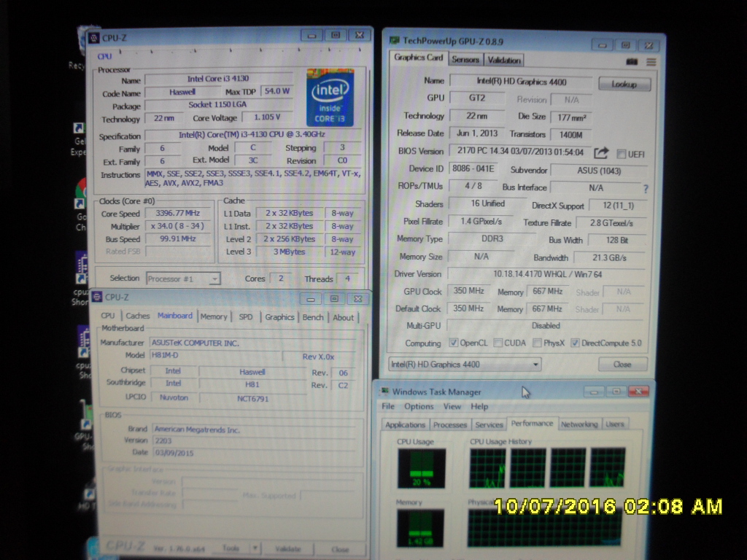The height and width of the screenshot is (560, 747).
Task: Click the motherboard Model field H81M-D
Action: tap(214, 355)
